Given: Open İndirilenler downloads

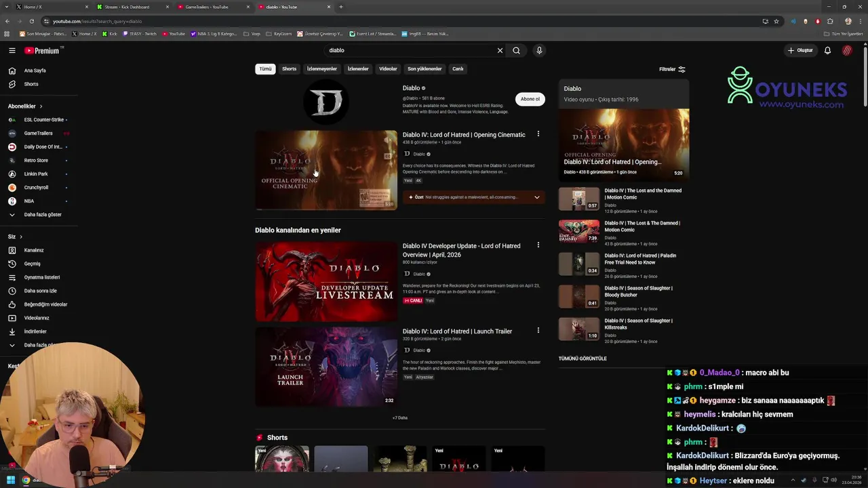Looking at the screenshot, I should pyautogui.click(x=35, y=331).
